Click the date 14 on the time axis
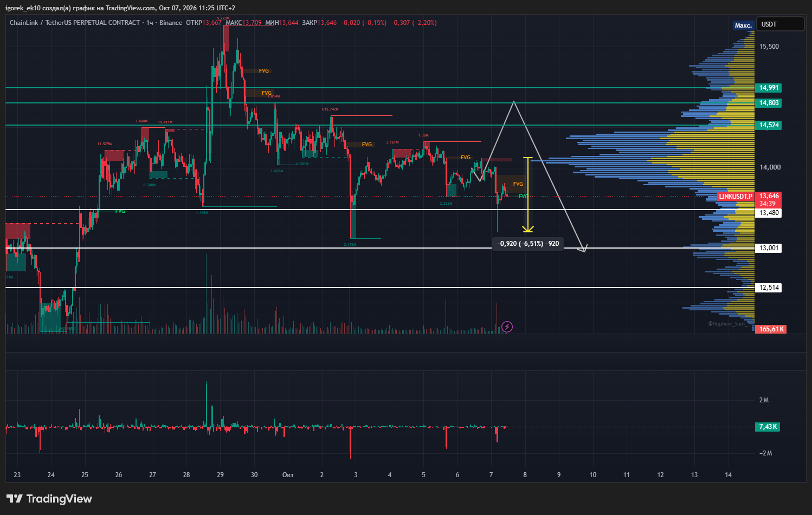Screen dimensions: 812x515 pos(729,475)
